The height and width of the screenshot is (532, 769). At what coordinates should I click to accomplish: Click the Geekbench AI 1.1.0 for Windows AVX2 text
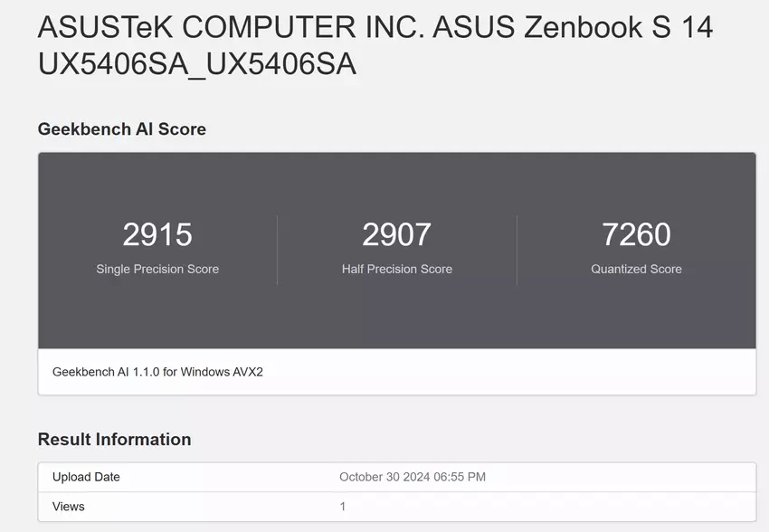pos(157,372)
